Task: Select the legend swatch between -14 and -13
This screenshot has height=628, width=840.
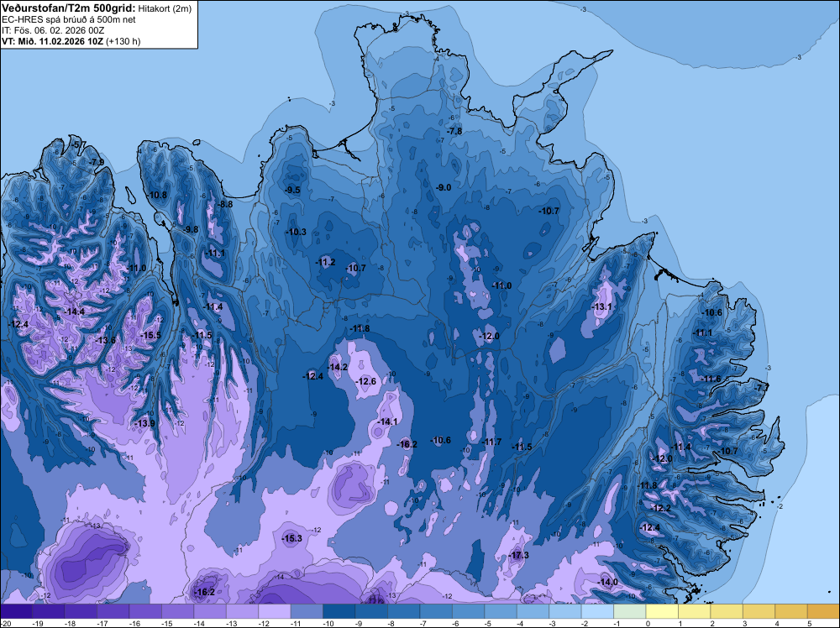Action: [210, 611]
